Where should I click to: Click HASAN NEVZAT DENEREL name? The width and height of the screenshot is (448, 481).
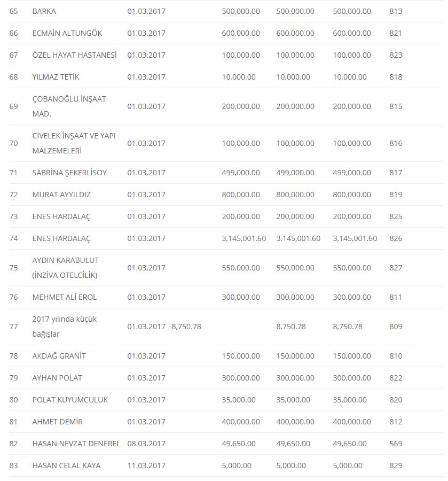coord(76,444)
